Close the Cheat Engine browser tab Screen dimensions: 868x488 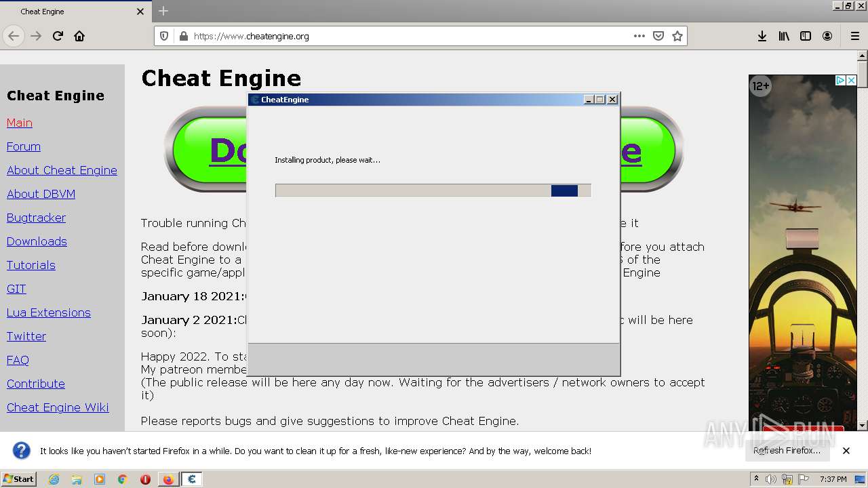(x=140, y=12)
